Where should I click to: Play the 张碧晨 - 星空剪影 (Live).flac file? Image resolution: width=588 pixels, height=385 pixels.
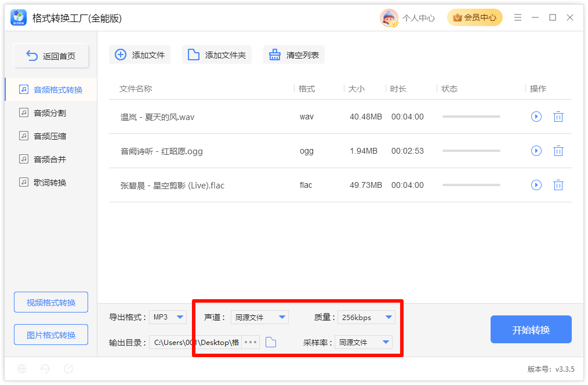536,185
